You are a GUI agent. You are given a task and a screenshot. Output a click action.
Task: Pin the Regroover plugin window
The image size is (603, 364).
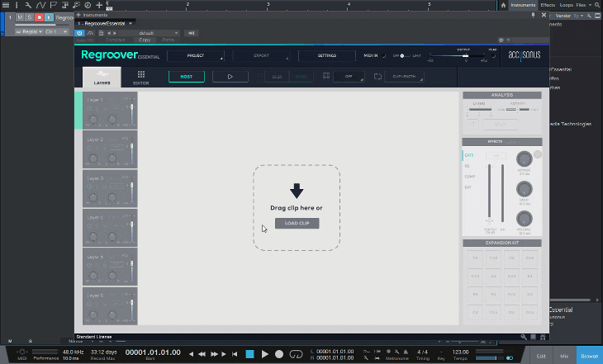pyautogui.click(x=533, y=15)
